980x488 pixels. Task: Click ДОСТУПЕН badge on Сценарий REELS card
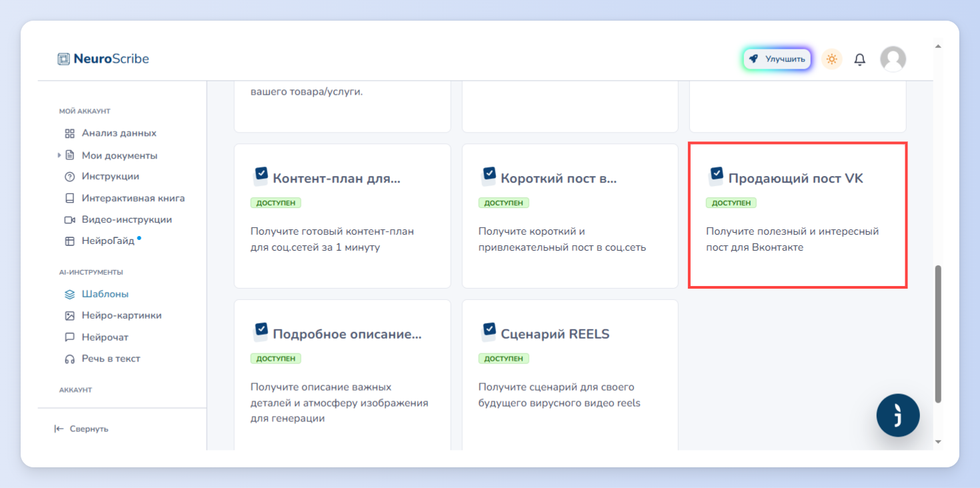click(x=503, y=359)
